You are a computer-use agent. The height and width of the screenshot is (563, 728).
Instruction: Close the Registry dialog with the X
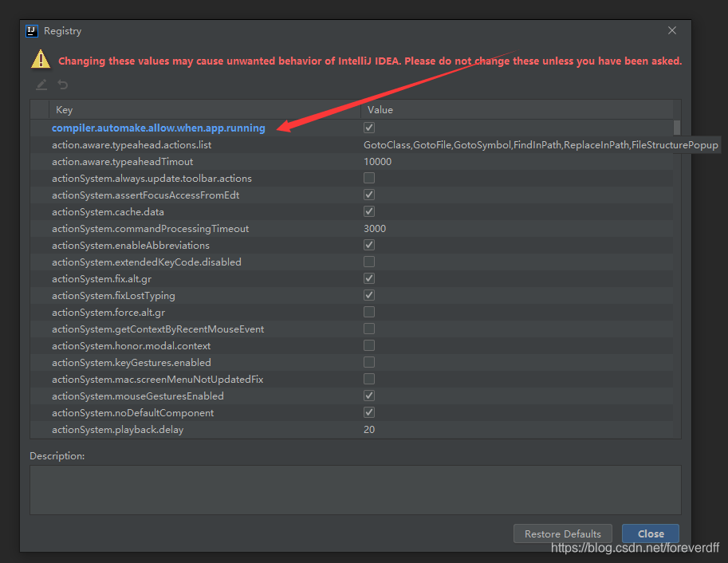coord(672,30)
